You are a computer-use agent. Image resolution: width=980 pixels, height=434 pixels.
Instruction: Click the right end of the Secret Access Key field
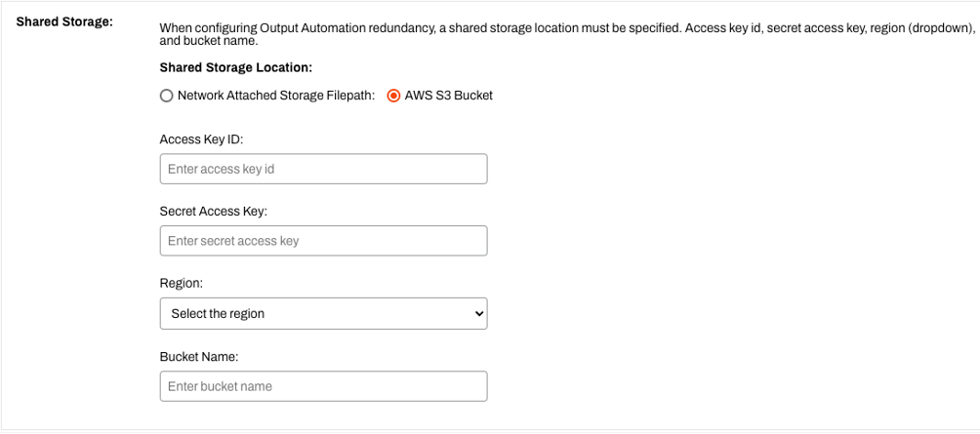[x=475, y=241]
